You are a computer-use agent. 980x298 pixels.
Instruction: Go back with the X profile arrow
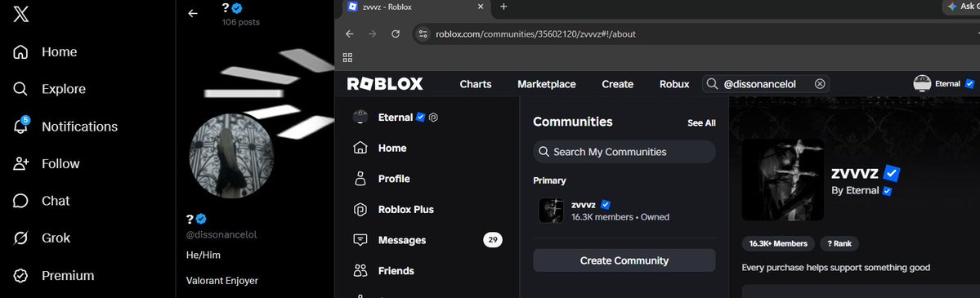193,13
